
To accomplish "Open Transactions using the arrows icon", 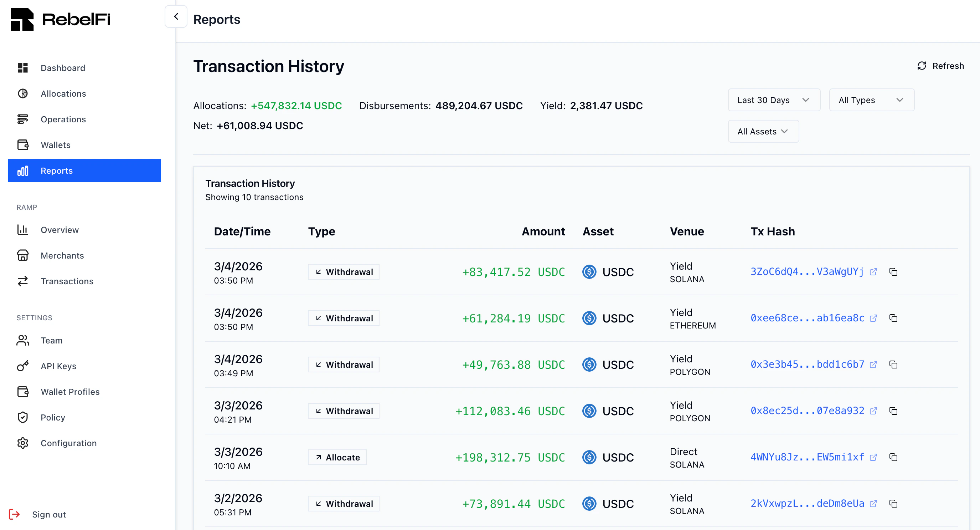I will coord(23,281).
